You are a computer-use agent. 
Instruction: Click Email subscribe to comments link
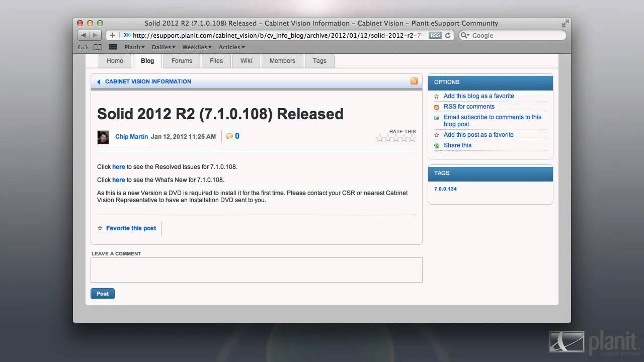[493, 121]
